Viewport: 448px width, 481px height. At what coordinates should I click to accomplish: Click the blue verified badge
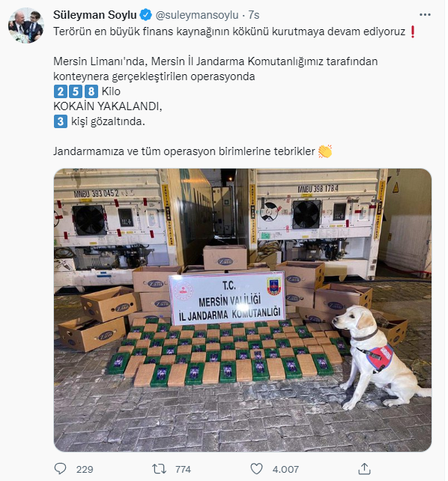pos(145,15)
